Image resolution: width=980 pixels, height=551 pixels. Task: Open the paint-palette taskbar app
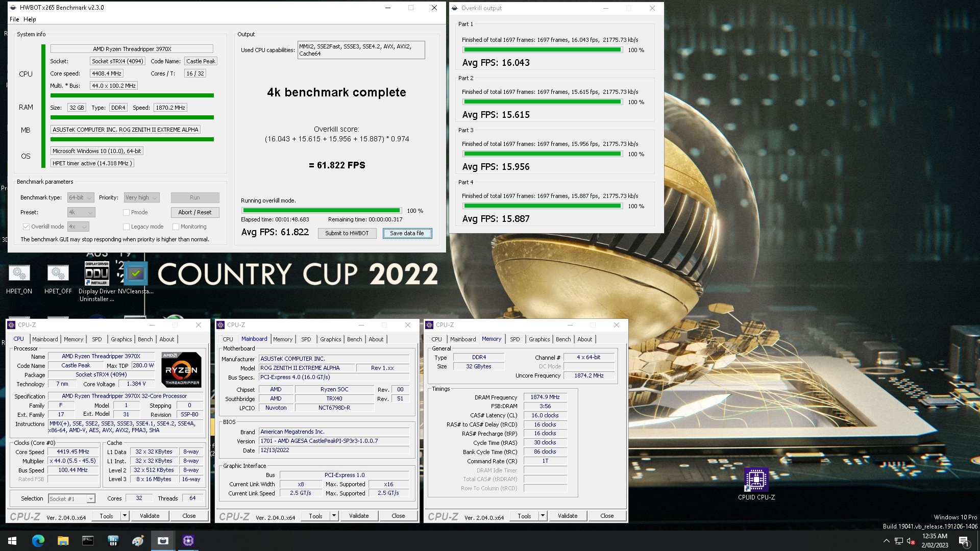click(x=138, y=541)
